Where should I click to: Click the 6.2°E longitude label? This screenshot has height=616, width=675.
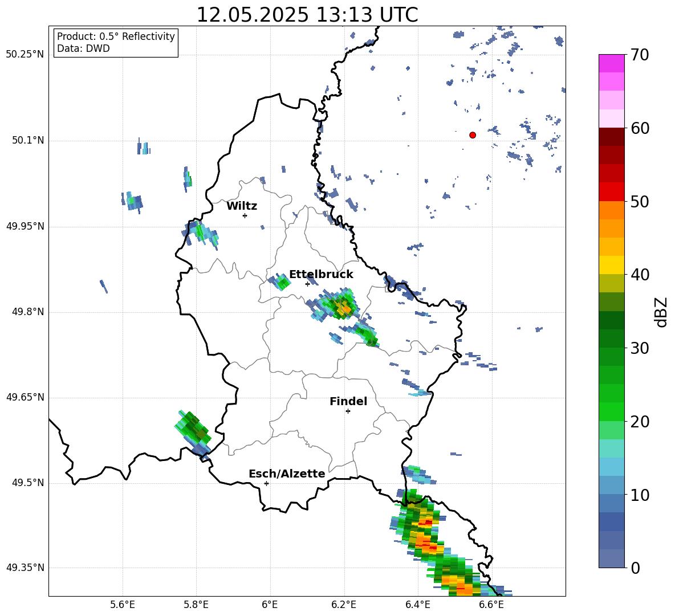344,605
